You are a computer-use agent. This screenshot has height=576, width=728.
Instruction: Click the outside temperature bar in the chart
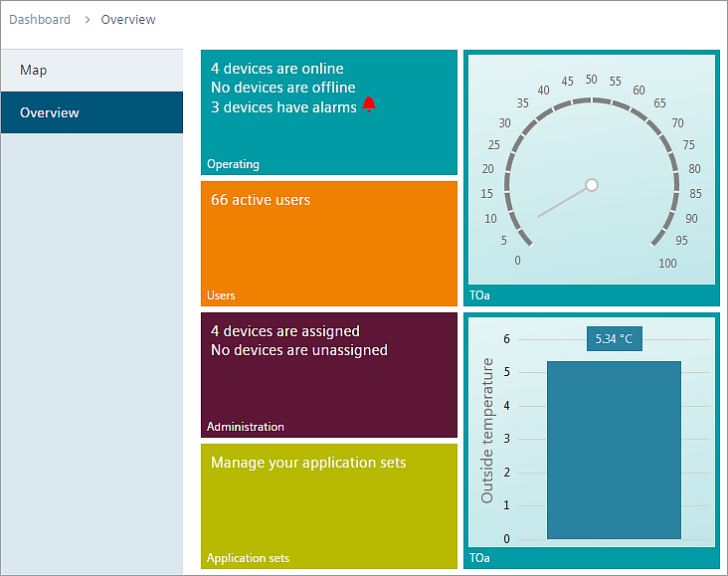pyautogui.click(x=614, y=450)
